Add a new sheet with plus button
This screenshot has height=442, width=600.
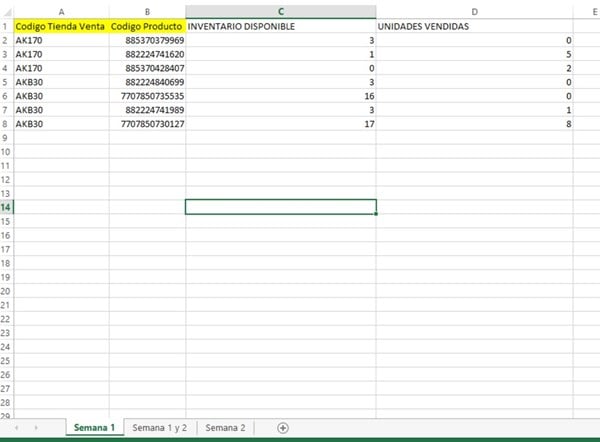pyautogui.click(x=283, y=428)
